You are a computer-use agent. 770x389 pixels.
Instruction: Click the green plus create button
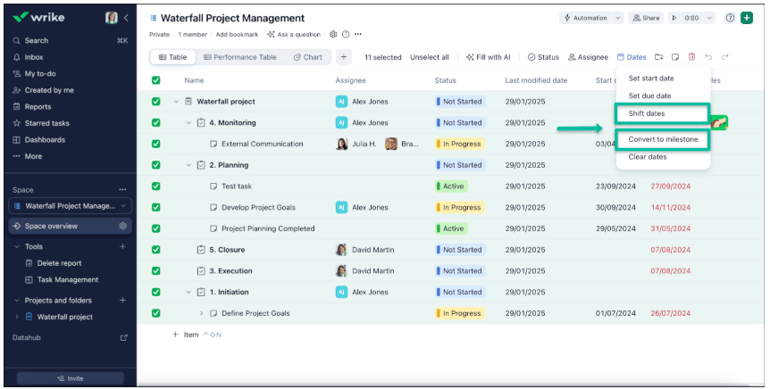[x=747, y=18]
